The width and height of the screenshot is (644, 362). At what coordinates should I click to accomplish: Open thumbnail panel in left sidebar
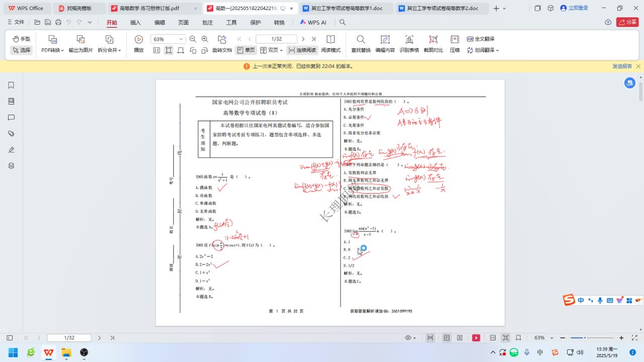click(x=11, y=102)
